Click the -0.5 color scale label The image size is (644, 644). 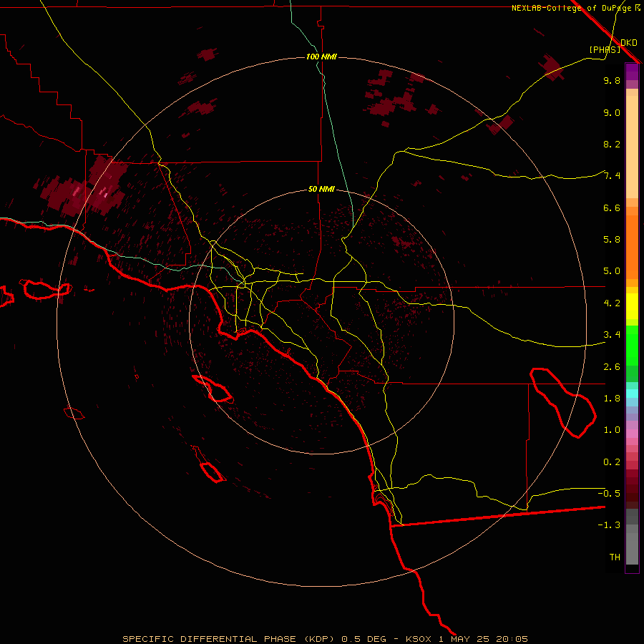coord(609,493)
